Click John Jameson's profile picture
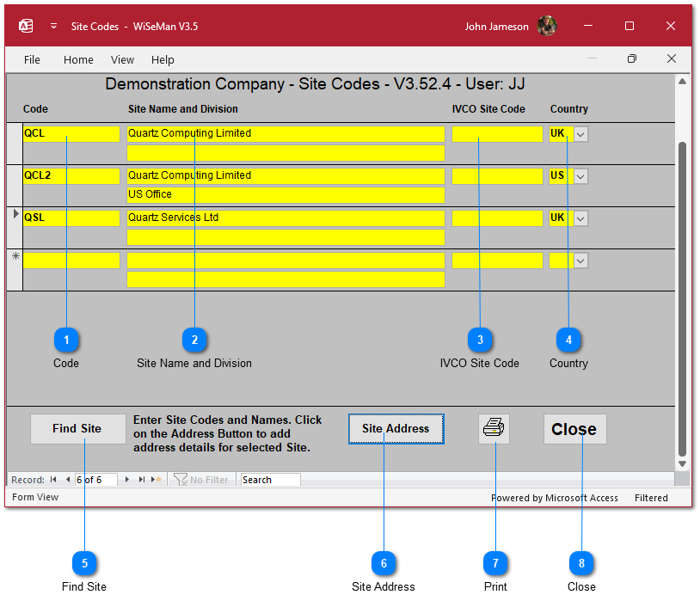This screenshot has height=607, width=700. click(x=547, y=27)
